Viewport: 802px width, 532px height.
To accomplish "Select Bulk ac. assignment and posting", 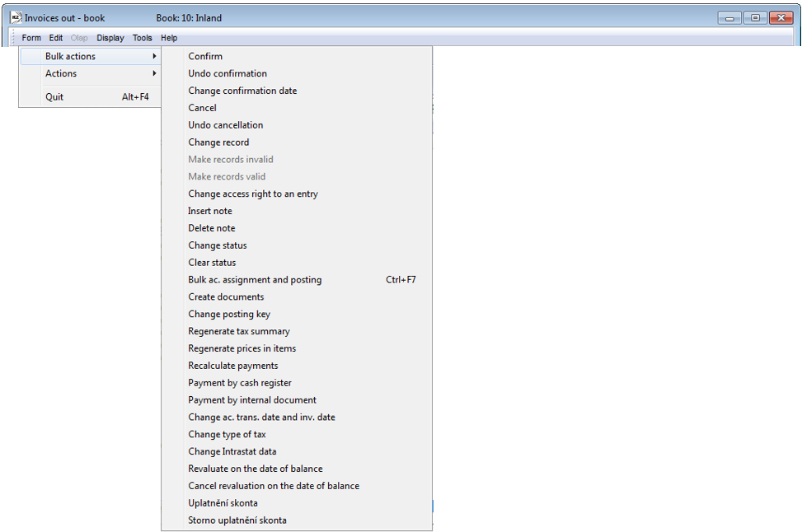I will coord(297,279).
